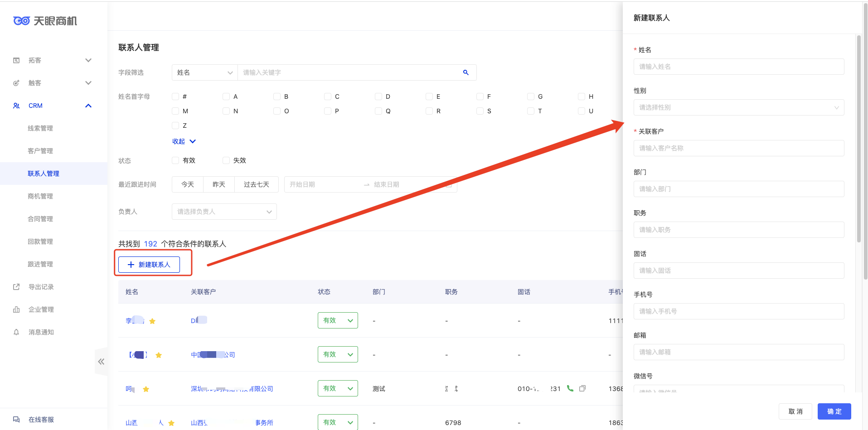The image size is (868, 430).
Task: Click the 请输入部门 input
Action: click(739, 189)
